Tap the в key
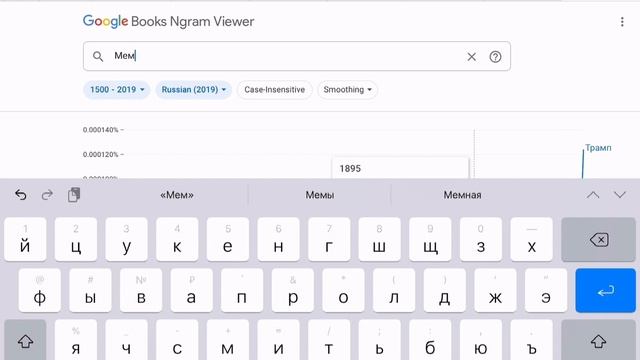 click(x=141, y=291)
